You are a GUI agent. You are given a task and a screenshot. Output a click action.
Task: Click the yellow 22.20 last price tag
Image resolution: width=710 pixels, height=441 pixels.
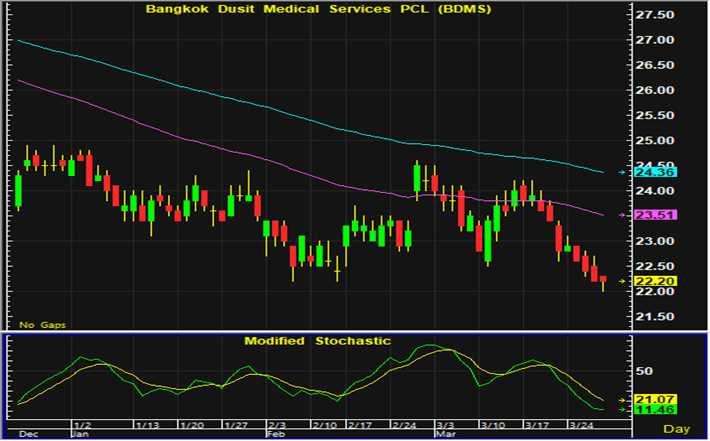[655, 281]
